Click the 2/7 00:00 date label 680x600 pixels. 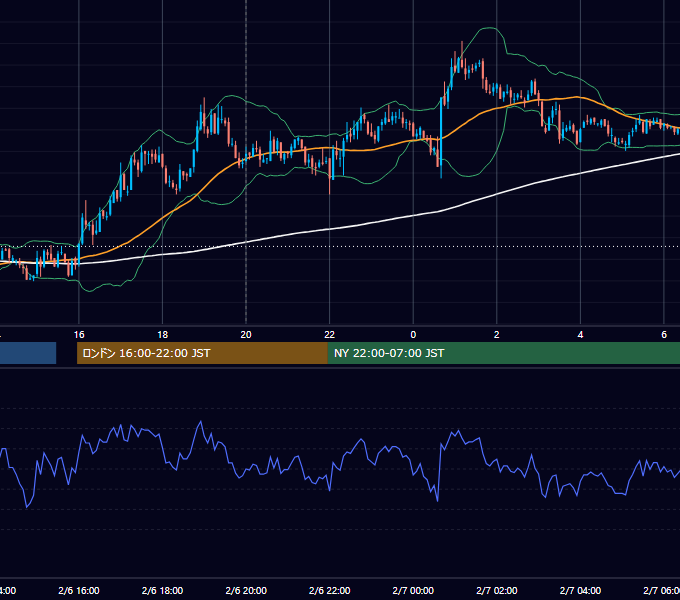coord(413,590)
